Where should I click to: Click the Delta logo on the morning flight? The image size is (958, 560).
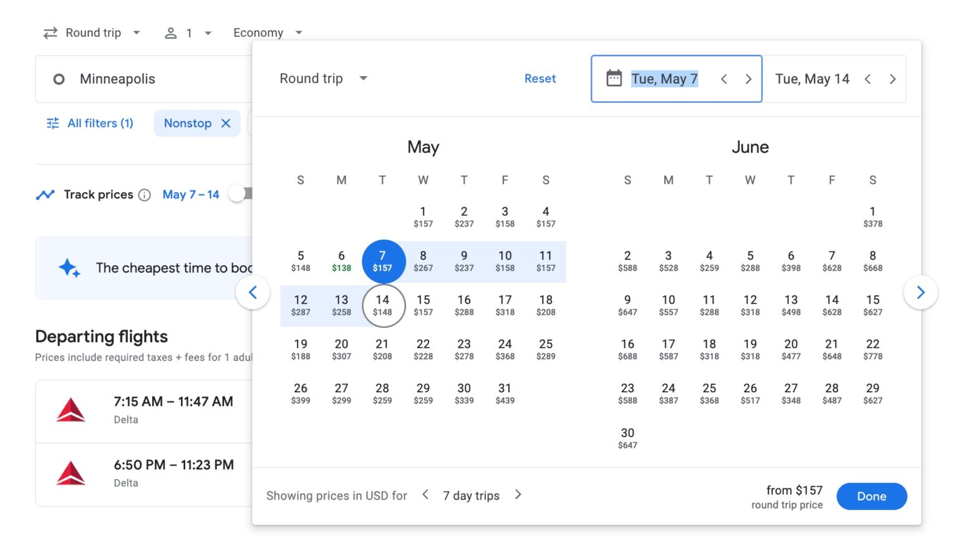click(70, 410)
